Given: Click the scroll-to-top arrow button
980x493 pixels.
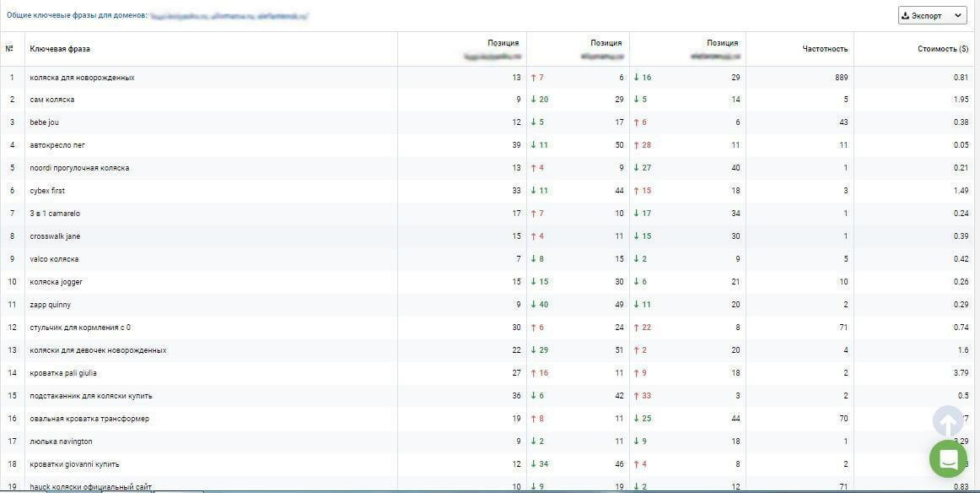Looking at the screenshot, I should pyautogui.click(x=947, y=422).
